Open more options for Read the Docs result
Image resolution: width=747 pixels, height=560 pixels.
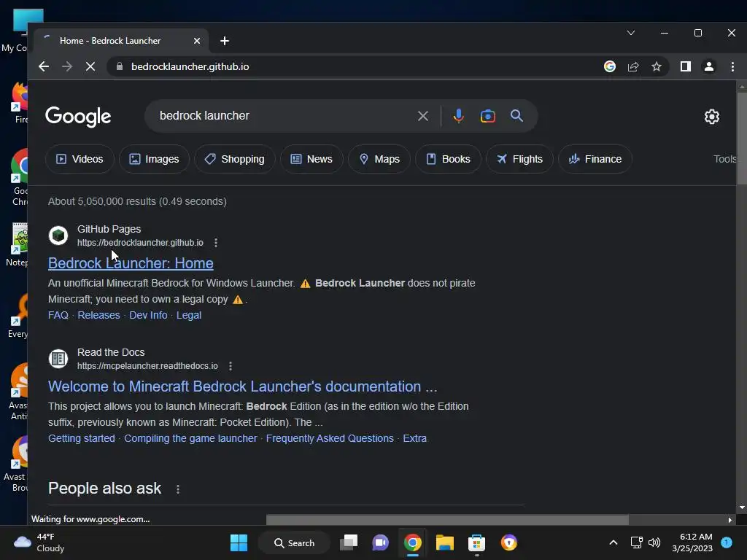[231, 366]
